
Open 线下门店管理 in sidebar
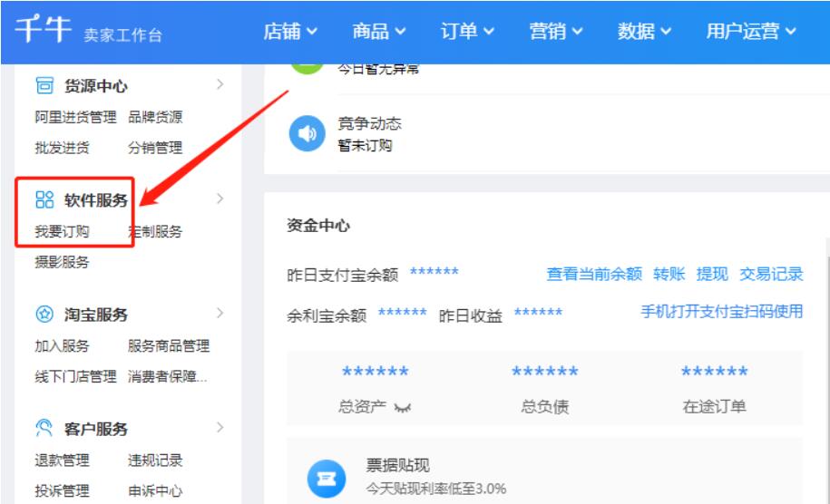point(75,376)
